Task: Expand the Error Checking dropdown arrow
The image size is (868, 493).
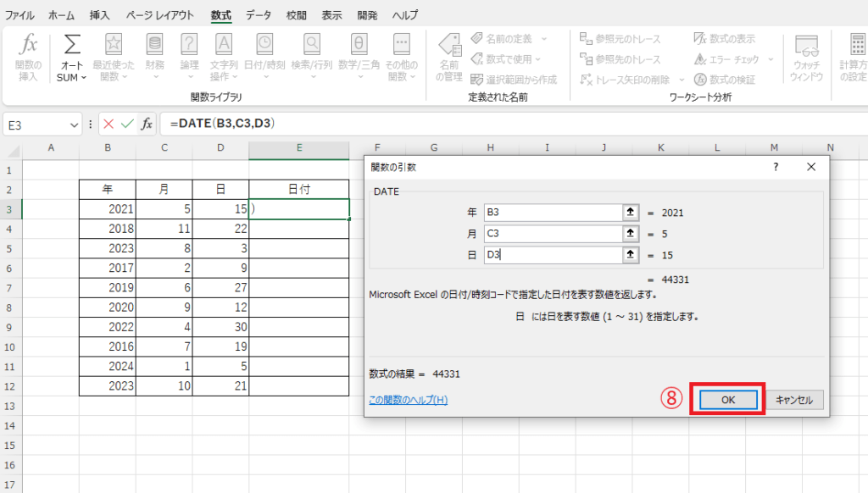Action: pyautogui.click(x=771, y=59)
